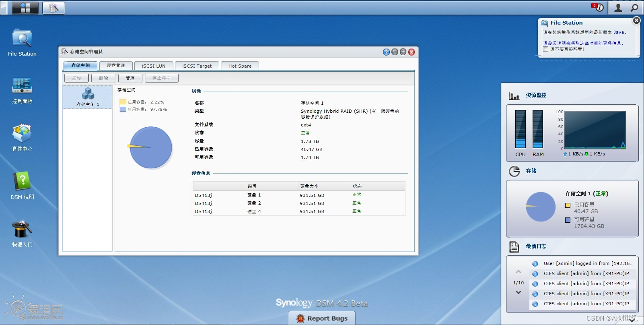Viewport: 644px width, 325px height.
Task: Switch to 存储空间 tab
Action: 80,66
